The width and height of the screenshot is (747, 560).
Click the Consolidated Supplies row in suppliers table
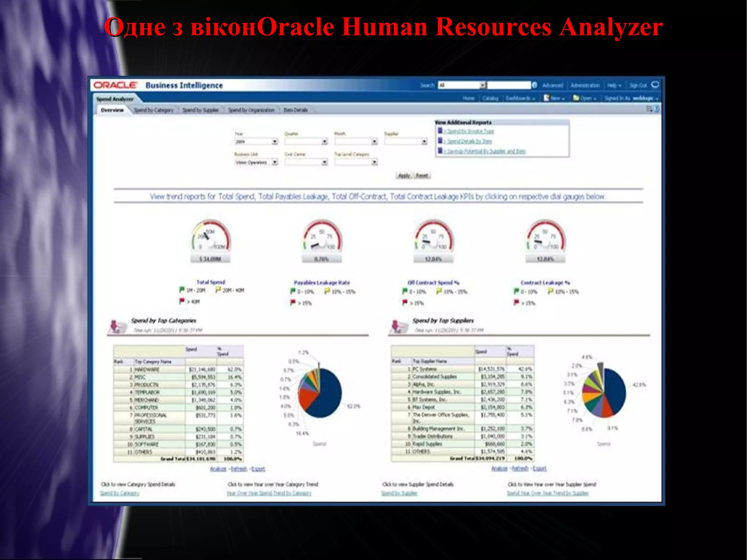[462, 377]
